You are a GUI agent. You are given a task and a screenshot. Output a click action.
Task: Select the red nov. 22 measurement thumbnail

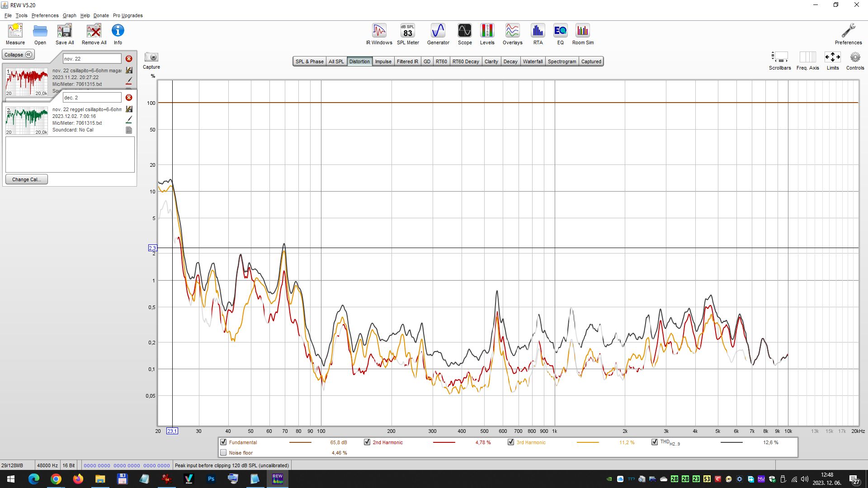pyautogui.click(x=27, y=82)
